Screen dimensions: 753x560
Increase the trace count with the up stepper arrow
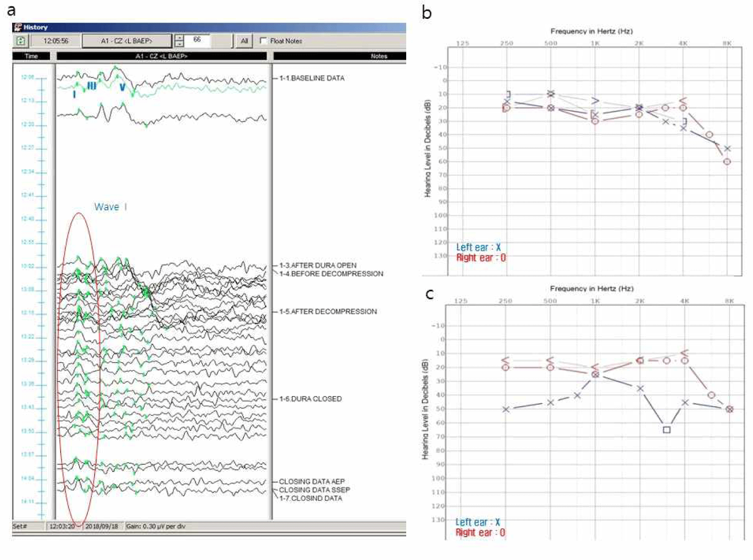[x=179, y=38]
